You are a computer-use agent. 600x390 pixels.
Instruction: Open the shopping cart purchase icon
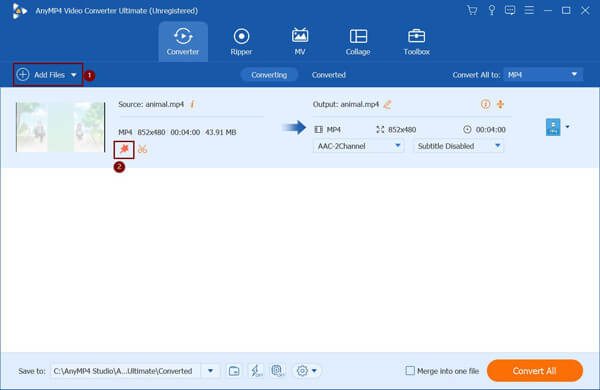point(472,10)
